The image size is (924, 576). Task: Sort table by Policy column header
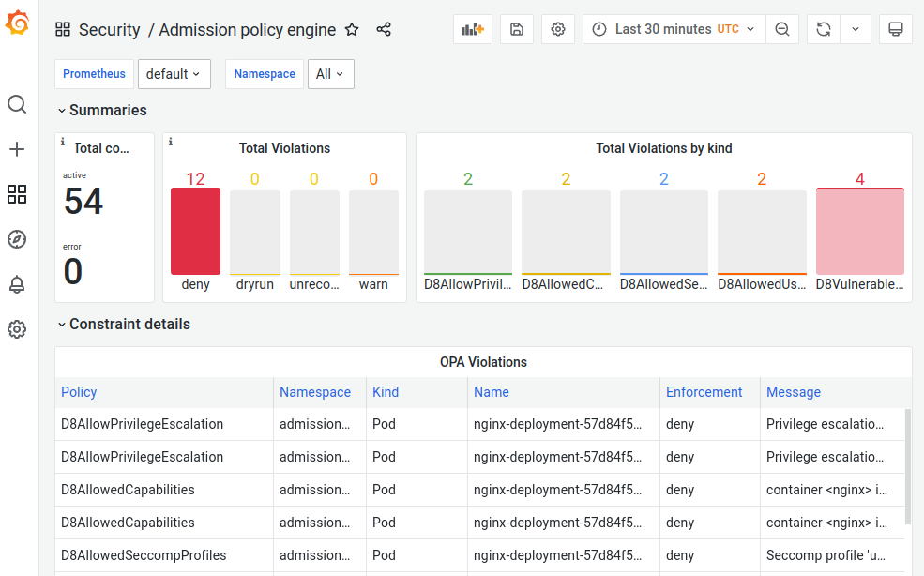pos(80,392)
